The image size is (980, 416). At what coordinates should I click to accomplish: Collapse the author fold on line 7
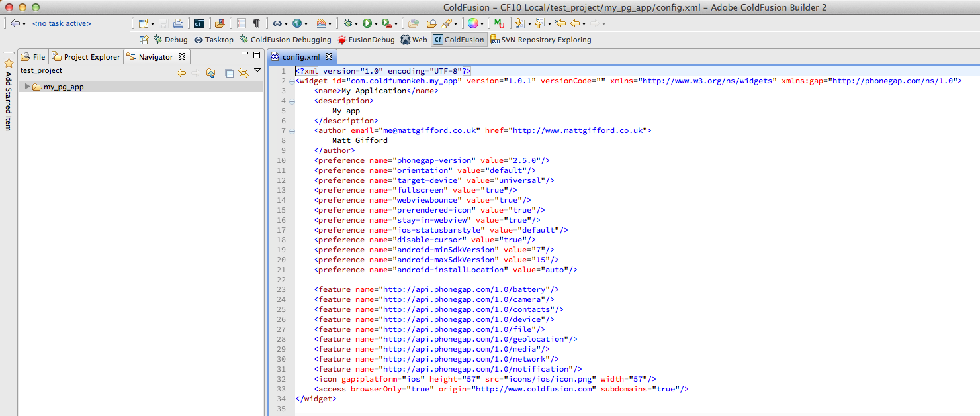292,130
